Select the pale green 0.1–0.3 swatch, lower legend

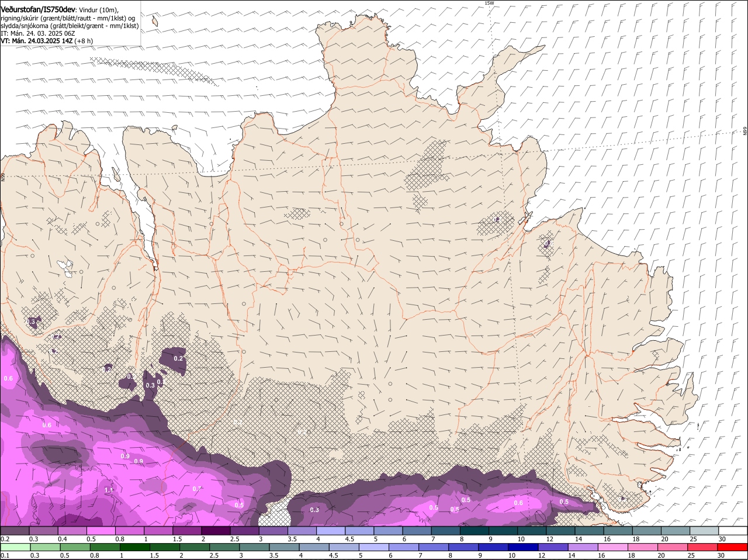(x=15, y=547)
